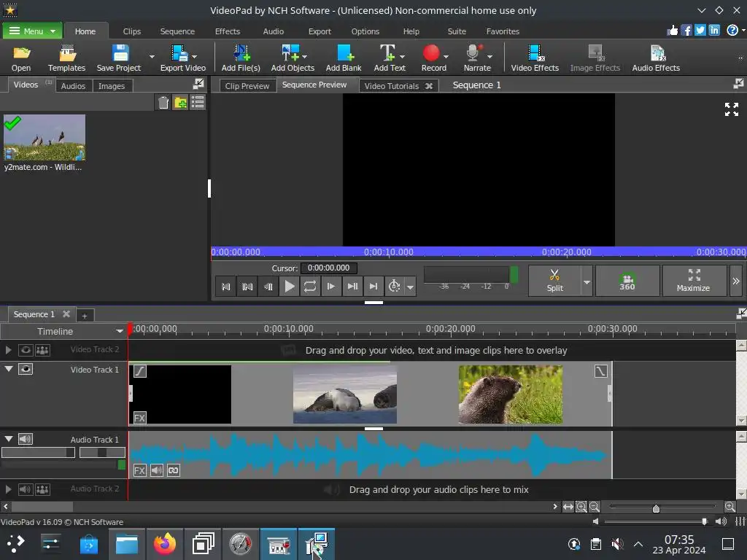This screenshot has width=747, height=560.
Task: Close the Video Tutorials tab
Action: click(x=429, y=86)
